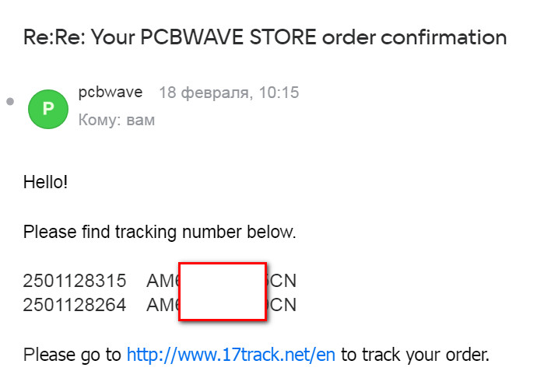
Task: Click the email date "18 февраля, 10:15"
Action: (x=229, y=93)
